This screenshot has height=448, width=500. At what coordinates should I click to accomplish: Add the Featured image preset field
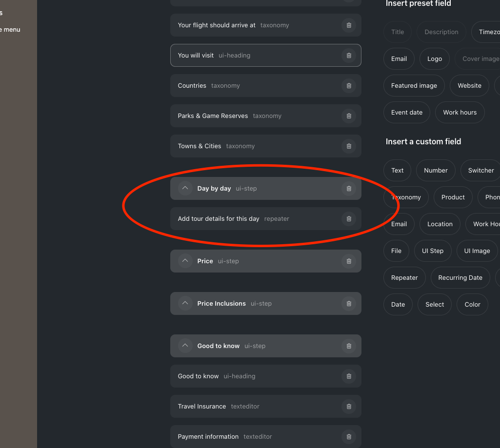(x=414, y=85)
